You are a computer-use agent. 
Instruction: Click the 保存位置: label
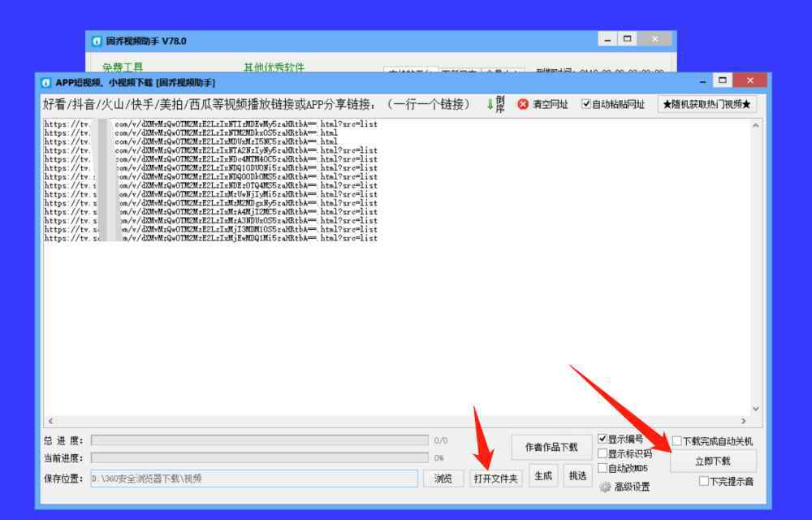coord(63,478)
